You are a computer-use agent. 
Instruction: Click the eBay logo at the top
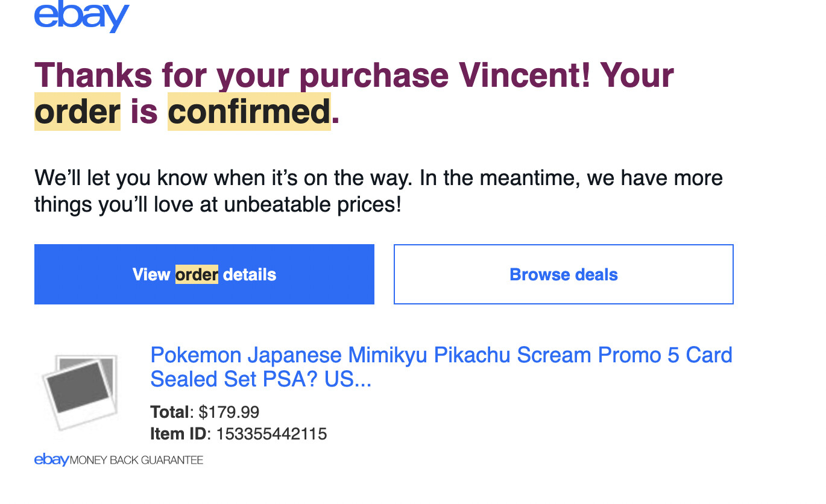click(82, 16)
